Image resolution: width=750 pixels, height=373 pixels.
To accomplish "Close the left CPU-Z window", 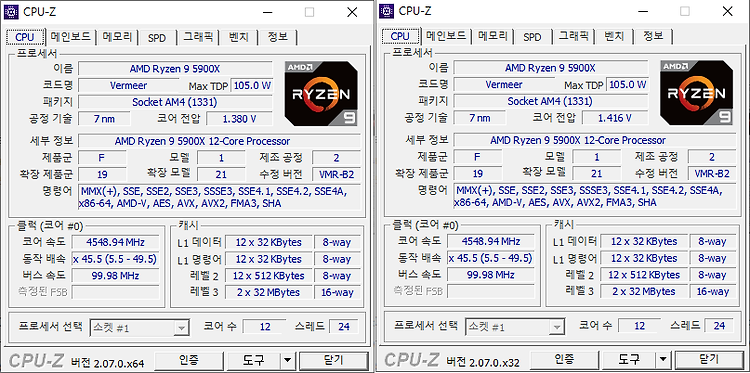I will click(352, 12).
